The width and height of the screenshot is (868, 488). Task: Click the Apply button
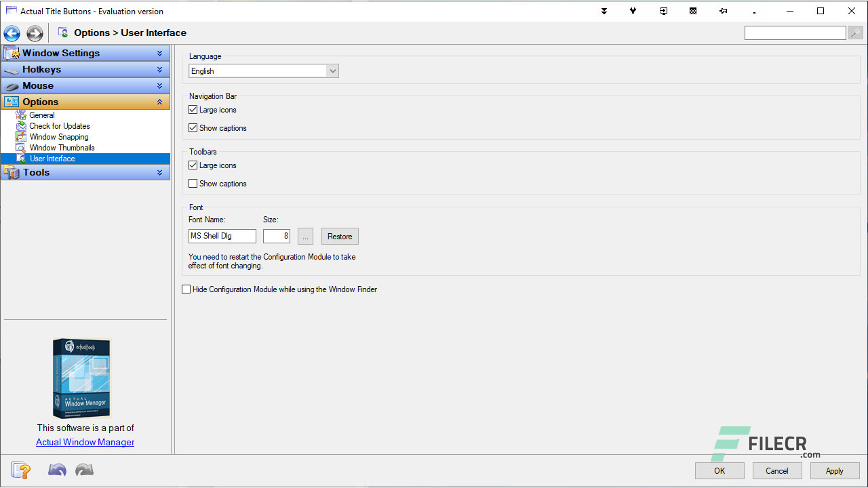click(x=835, y=471)
